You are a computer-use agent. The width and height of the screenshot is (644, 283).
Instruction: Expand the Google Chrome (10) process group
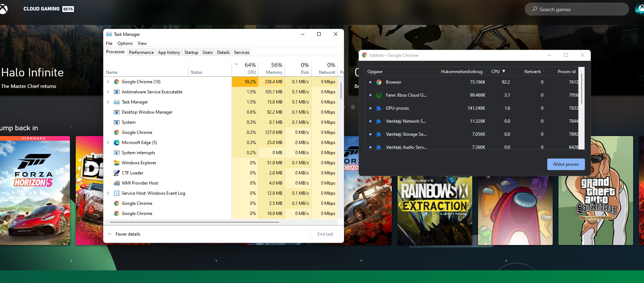(x=108, y=82)
